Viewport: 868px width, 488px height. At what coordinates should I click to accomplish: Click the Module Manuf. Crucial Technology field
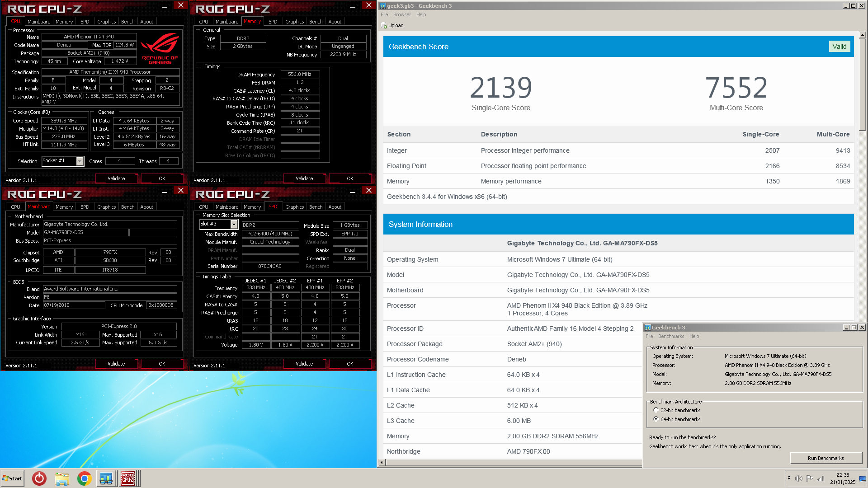[x=270, y=242]
